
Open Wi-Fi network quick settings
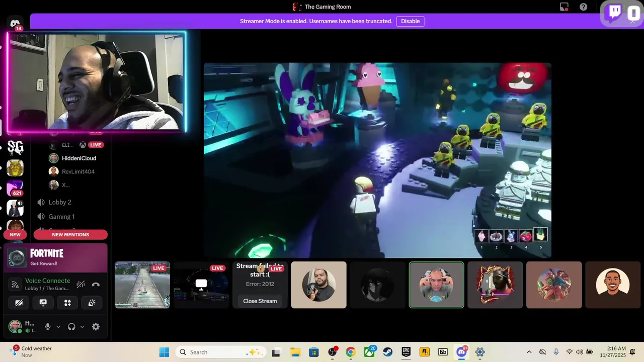pyautogui.click(x=570, y=352)
